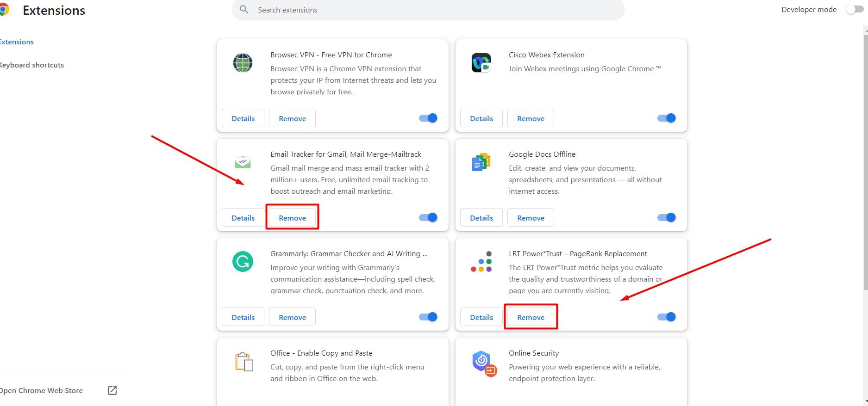Open the Extensions sidebar item
Screen dimensions: 868x406
pyautogui.click(x=17, y=42)
